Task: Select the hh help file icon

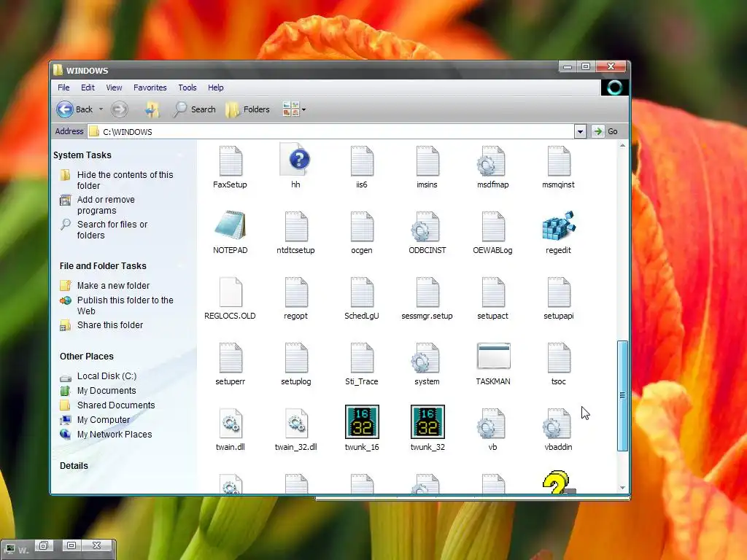Action: (x=296, y=160)
